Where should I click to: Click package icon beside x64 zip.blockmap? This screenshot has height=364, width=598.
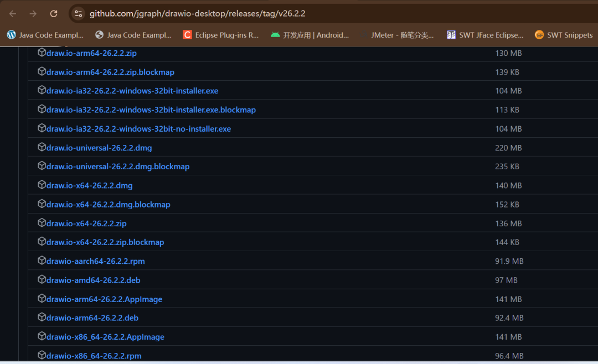tap(42, 241)
